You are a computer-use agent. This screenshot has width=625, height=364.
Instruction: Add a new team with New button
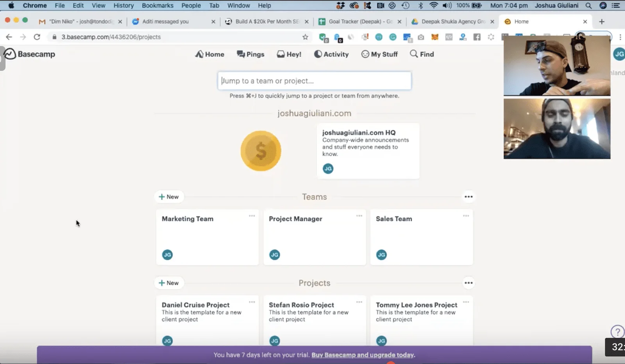pyautogui.click(x=169, y=197)
